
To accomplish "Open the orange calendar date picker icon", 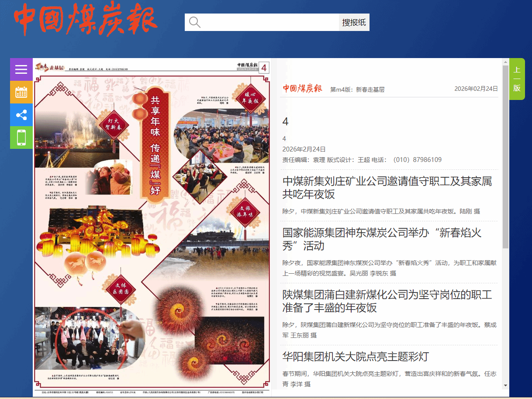I will pos(21,92).
